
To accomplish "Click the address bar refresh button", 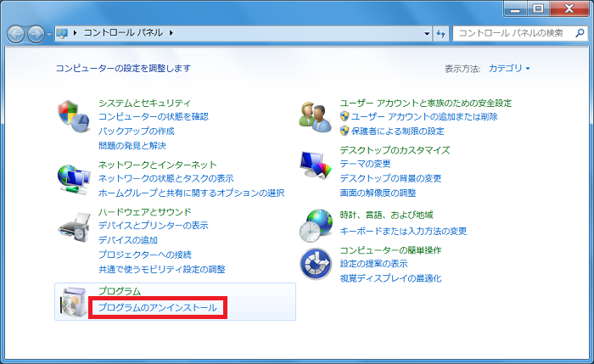I will pyautogui.click(x=441, y=33).
